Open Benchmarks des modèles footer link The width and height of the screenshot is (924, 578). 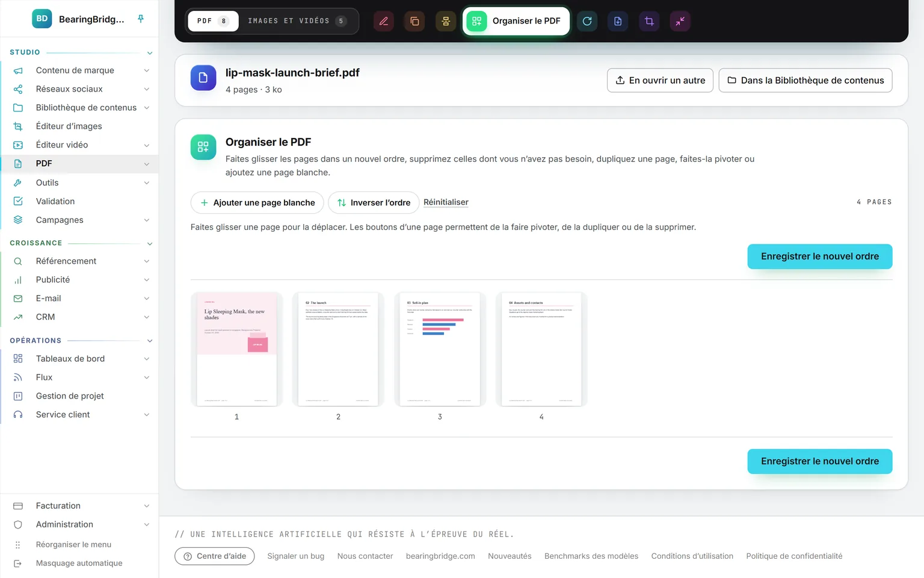tap(591, 556)
